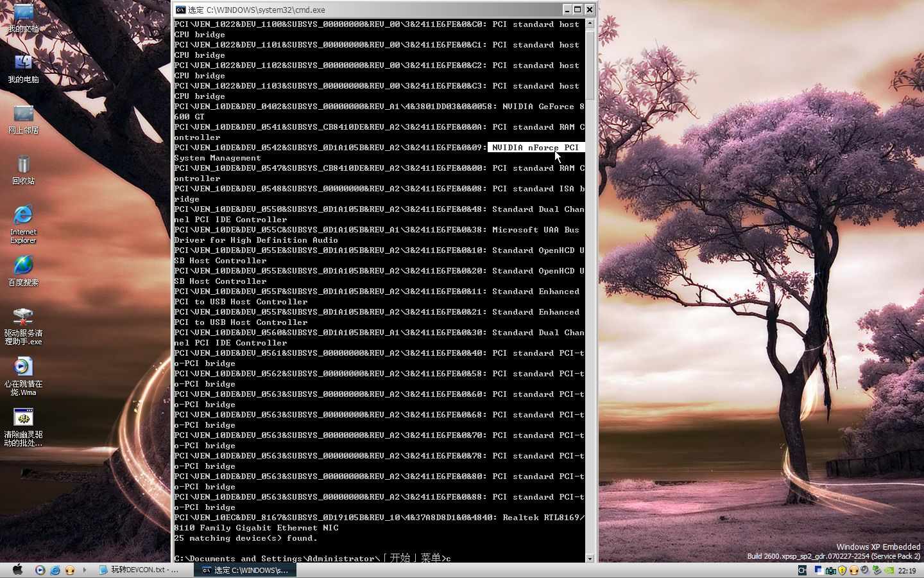Click the DEV_8167 Realtek device ID line

click(x=379, y=518)
